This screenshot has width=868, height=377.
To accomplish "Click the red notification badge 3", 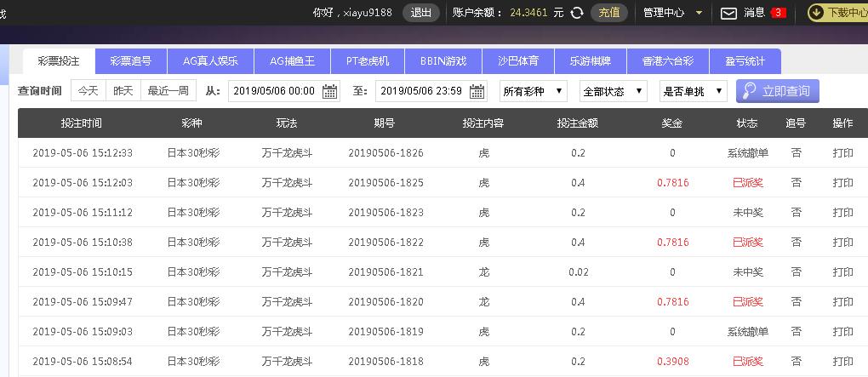I will point(778,13).
